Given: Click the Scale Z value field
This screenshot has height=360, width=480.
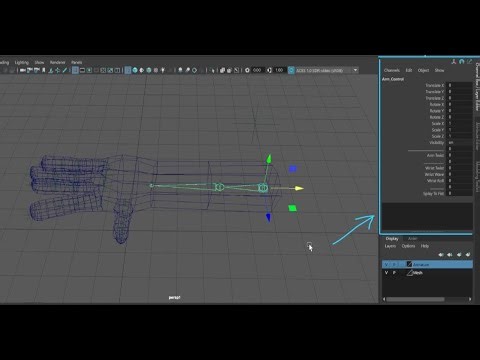Looking at the screenshot, I should (x=459, y=136).
